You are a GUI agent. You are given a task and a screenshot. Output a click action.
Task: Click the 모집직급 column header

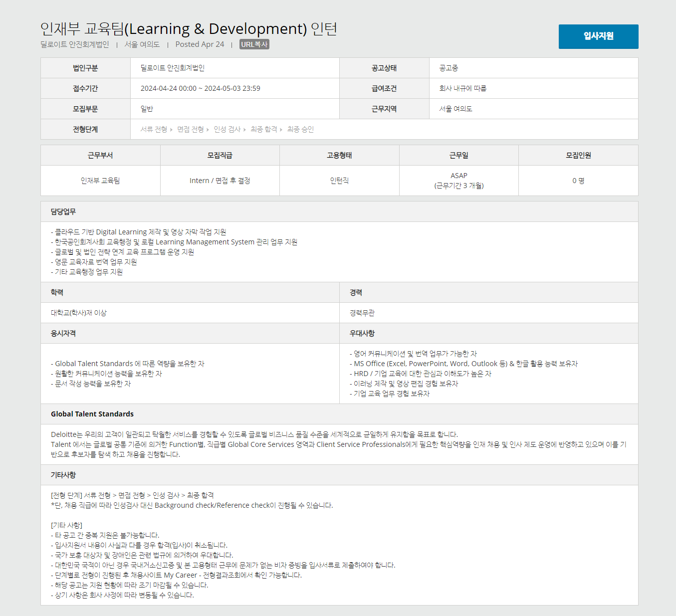pyautogui.click(x=220, y=155)
